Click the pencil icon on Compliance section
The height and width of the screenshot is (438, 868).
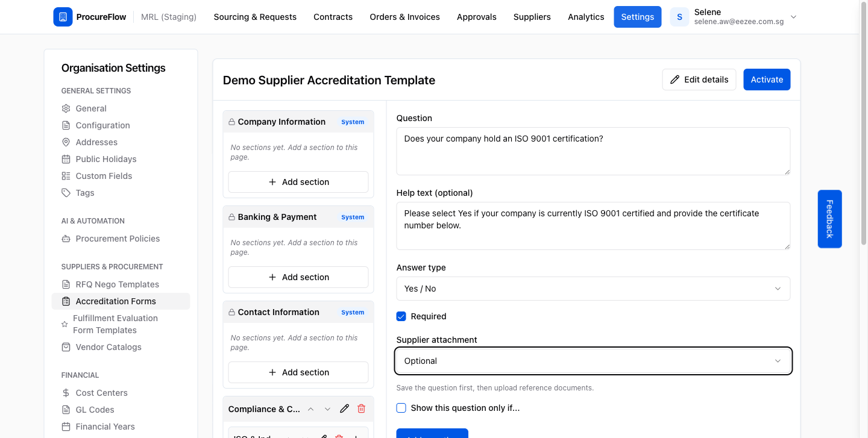[344, 408]
